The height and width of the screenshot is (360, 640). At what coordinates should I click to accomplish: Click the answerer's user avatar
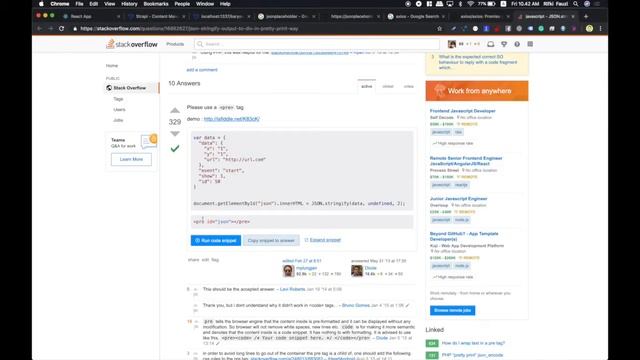(x=357, y=271)
